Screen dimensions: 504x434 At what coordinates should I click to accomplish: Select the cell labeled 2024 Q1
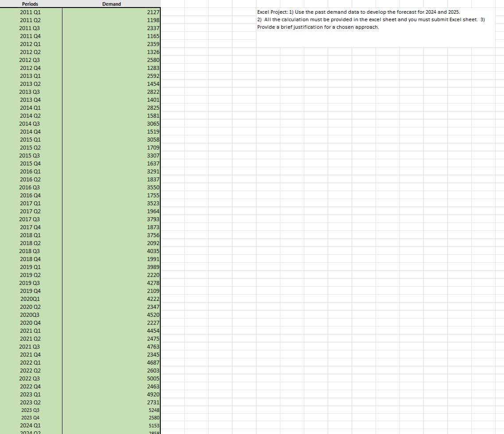coord(30,425)
